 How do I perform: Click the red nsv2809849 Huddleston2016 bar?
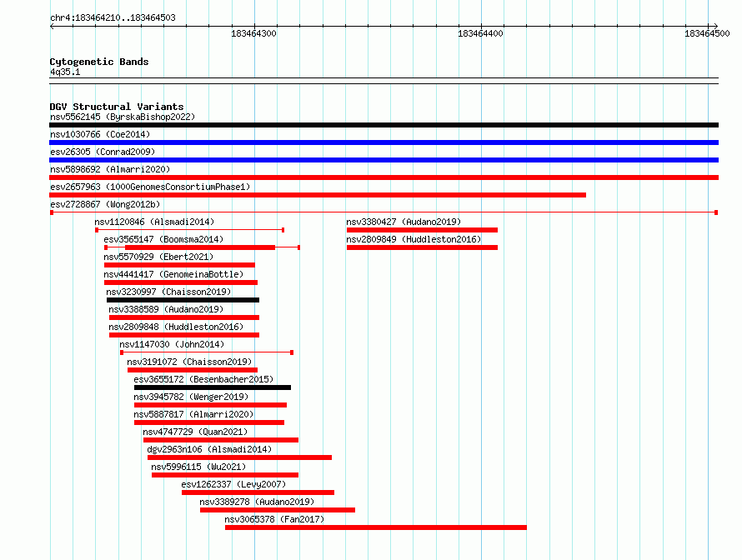point(422,247)
